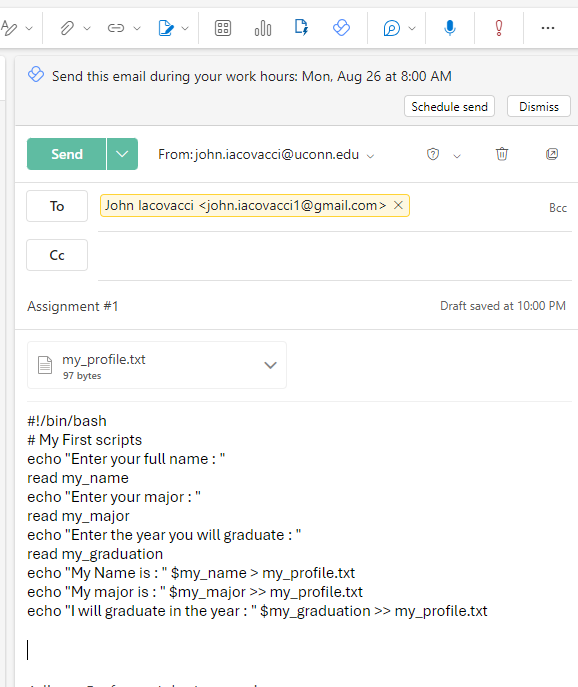Screen dimensions: 578x687
Task: Click the insert link icon
Action: [x=116, y=28]
